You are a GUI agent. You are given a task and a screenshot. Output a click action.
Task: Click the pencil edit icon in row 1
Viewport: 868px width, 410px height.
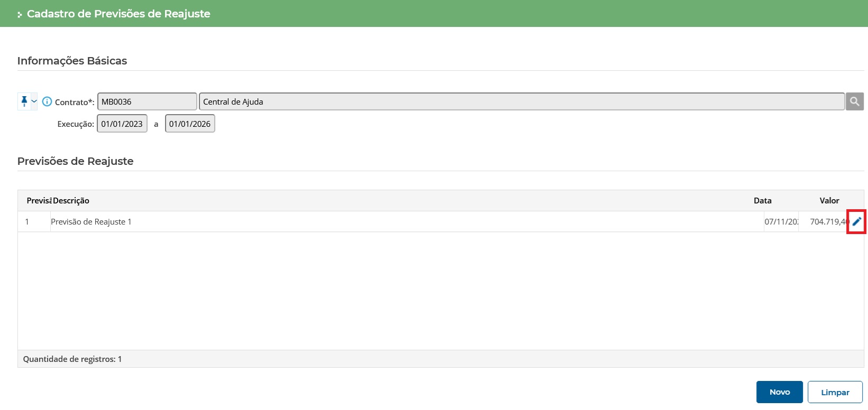pos(856,222)
